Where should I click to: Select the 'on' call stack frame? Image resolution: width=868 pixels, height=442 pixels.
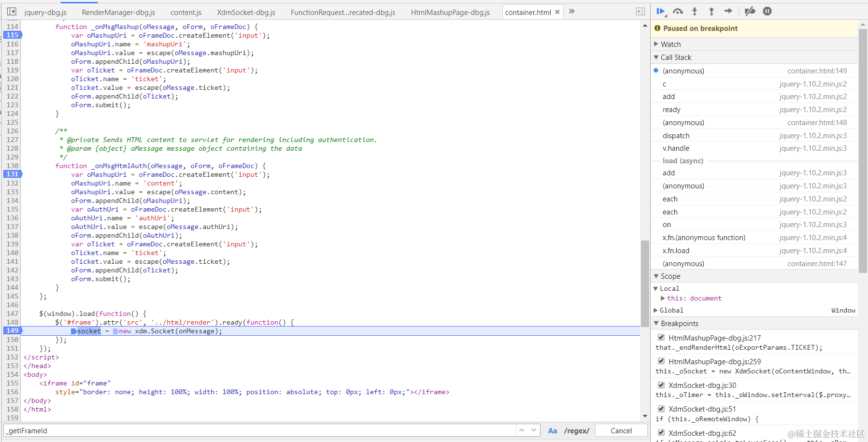coord(754,225)
